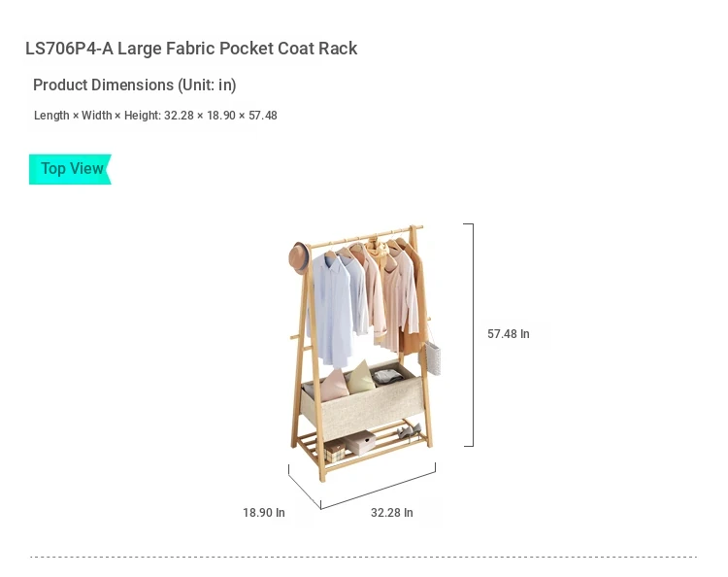Click the light blue shirt on the hanger
The image size is (728, 577).
pos(331,311)
